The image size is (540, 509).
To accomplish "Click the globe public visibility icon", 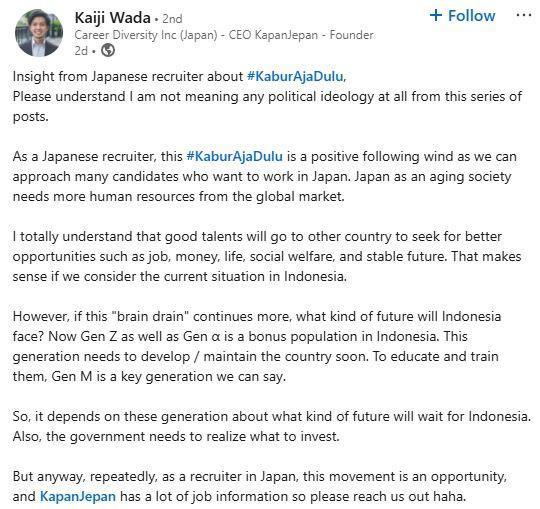I will pos(108,51).
